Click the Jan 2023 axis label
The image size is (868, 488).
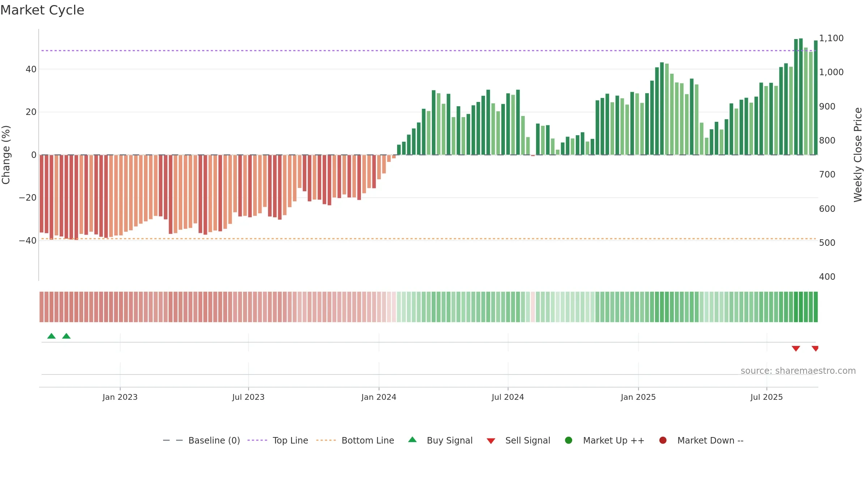120,397
